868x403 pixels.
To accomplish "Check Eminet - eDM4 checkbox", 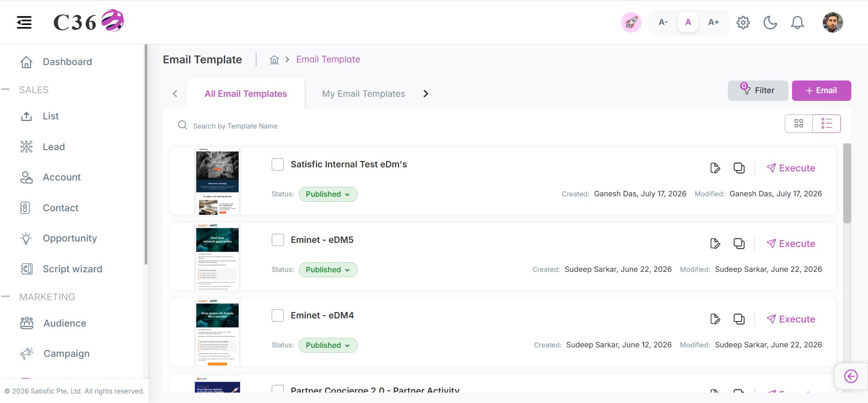I will click(x=278, y=315).
